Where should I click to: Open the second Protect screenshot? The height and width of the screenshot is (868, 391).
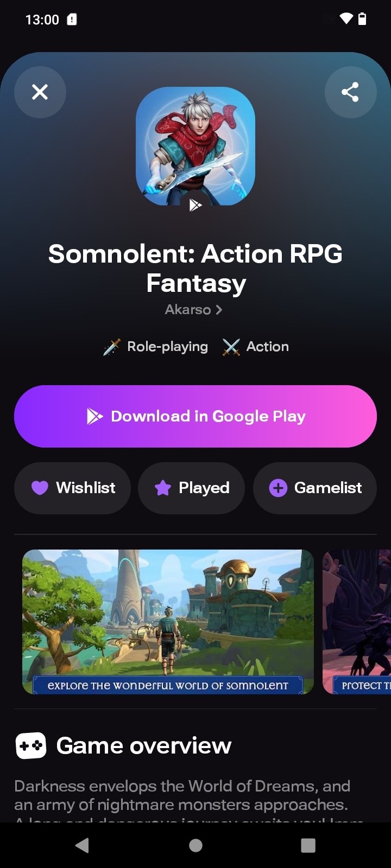pyautogui.click(x=357, y=622)
